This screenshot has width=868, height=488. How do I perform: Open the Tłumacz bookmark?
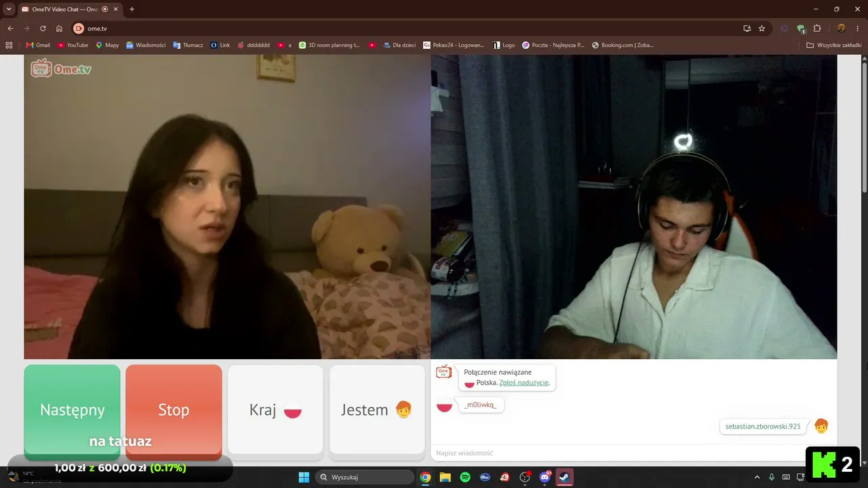pos(188,45)
